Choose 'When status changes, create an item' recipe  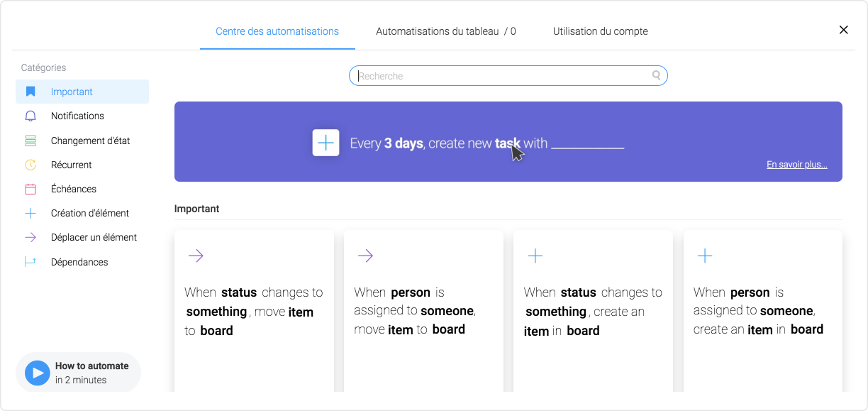click(593, 311)
